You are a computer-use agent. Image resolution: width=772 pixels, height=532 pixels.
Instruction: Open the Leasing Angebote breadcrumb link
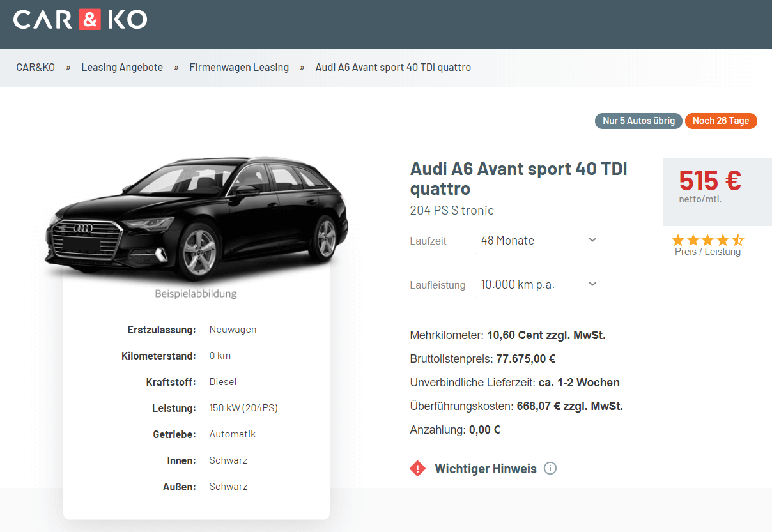tap(122, 67)
